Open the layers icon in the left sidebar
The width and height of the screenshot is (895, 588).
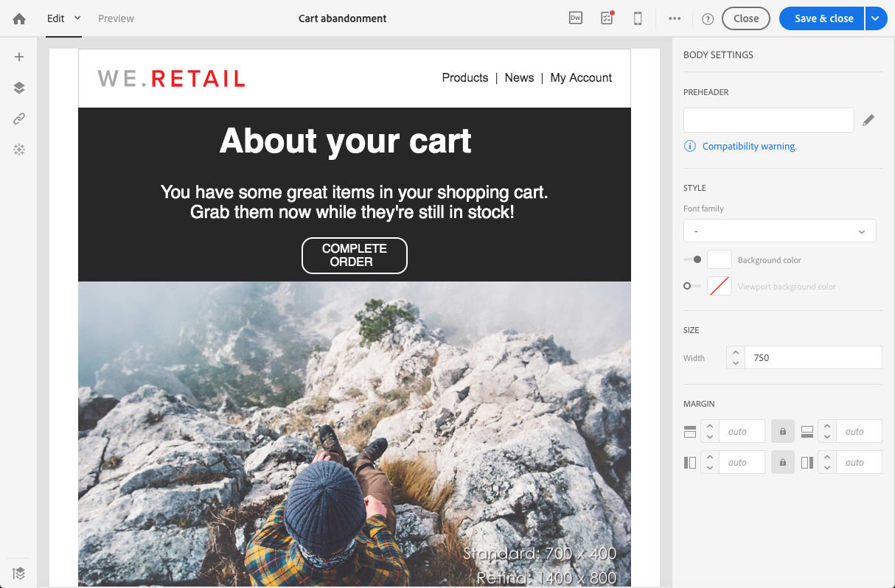(19, 88)
